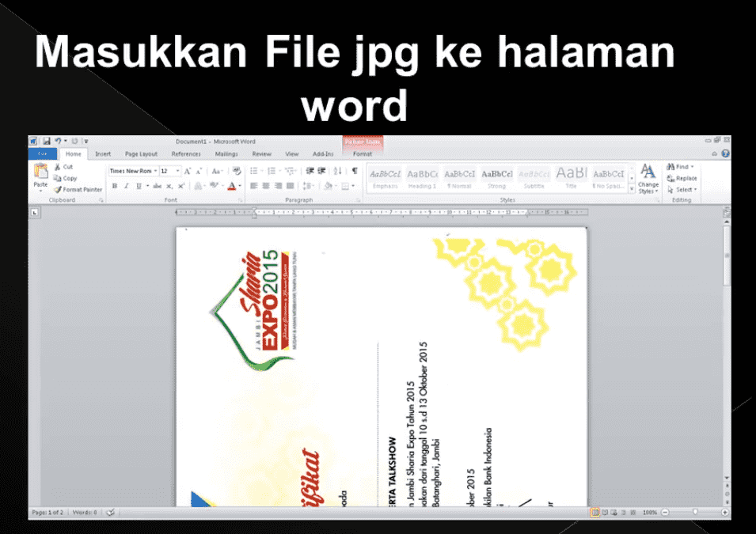Copy the selection using the Copy button
756x534 pixels.
65,178
